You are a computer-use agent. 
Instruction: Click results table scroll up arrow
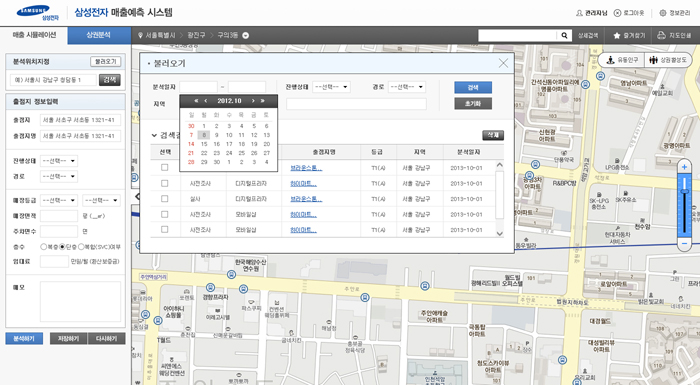500,165
